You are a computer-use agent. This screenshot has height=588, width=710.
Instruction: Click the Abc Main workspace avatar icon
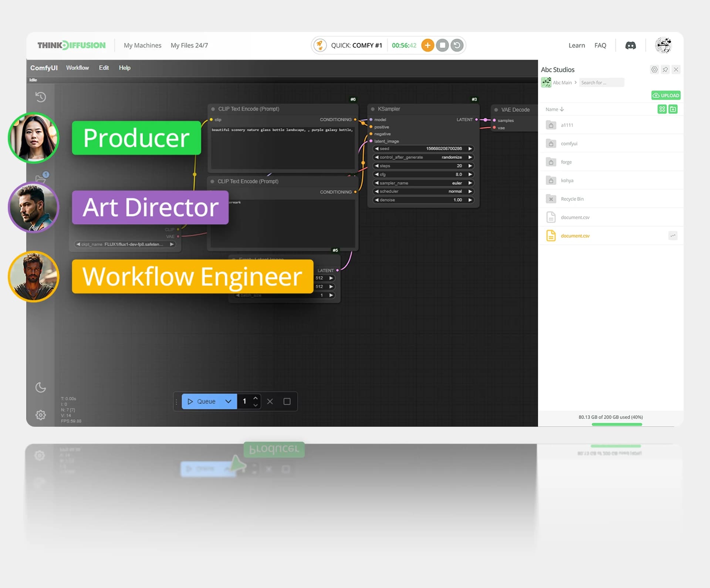pyautogui.click(x=546, y=82)
